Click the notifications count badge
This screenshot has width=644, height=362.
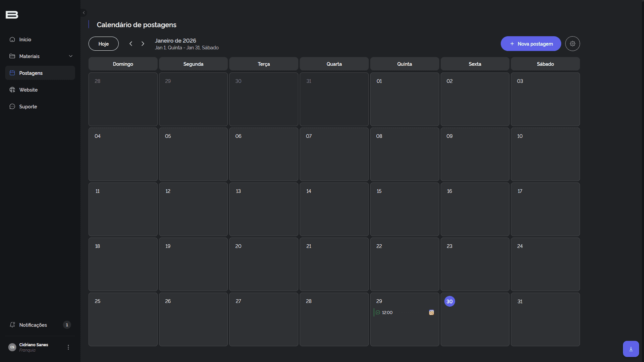pos(67,325)
